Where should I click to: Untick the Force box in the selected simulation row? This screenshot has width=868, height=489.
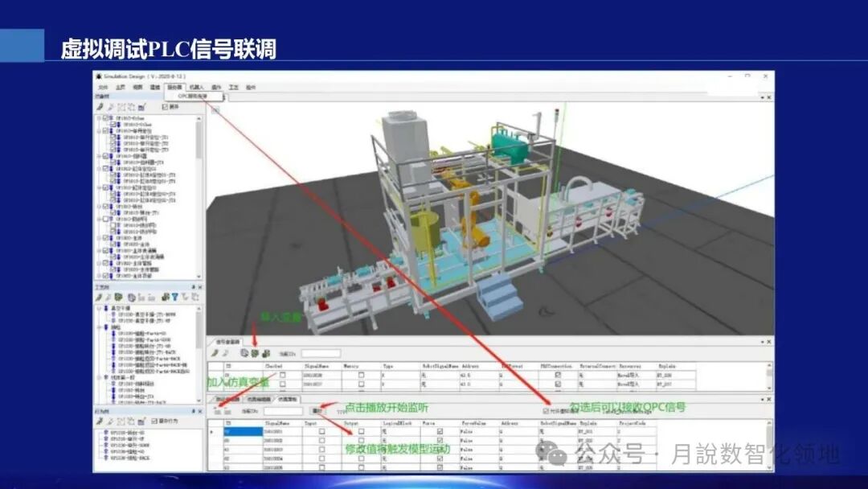tap(440, 431)
